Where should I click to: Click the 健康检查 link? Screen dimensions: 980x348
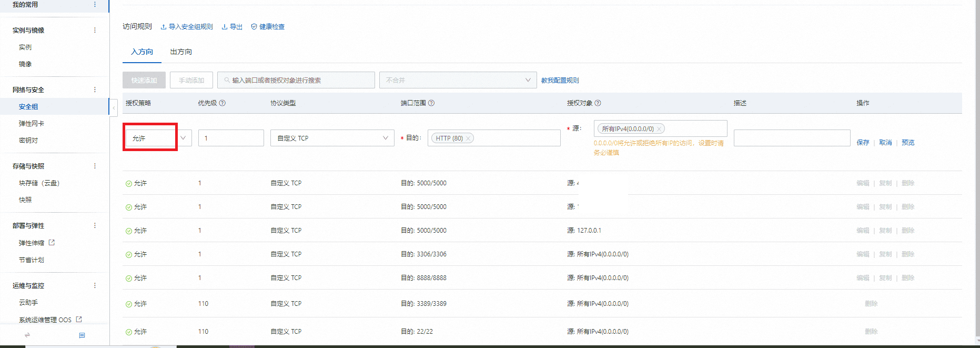point(272,27)
